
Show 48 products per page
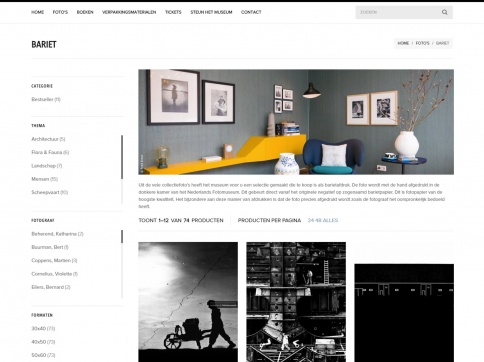click(x=318, y=220)
